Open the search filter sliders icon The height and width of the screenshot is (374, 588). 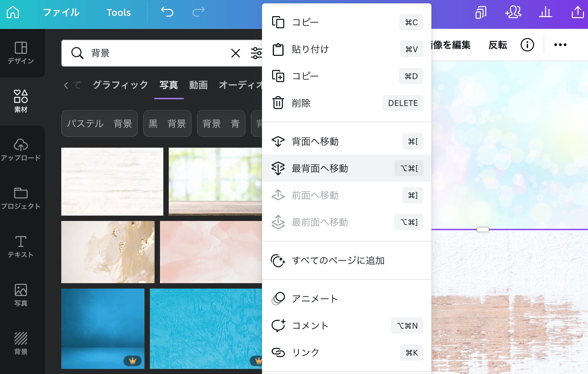[256, 53]
